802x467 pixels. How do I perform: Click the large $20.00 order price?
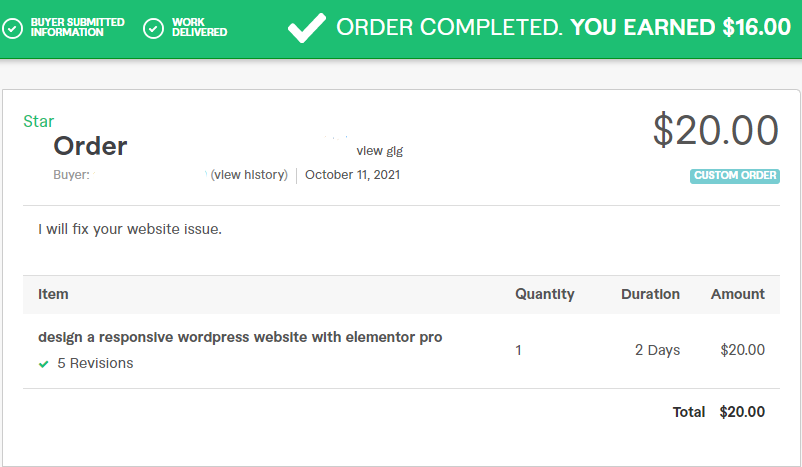[x=715, y=131]
